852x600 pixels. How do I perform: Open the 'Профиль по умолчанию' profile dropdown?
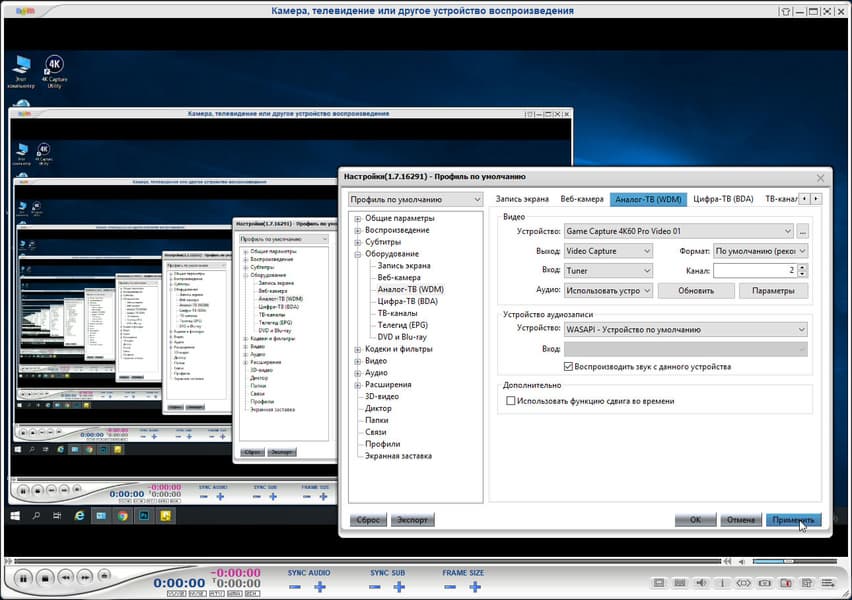click(x=415, y=199)
